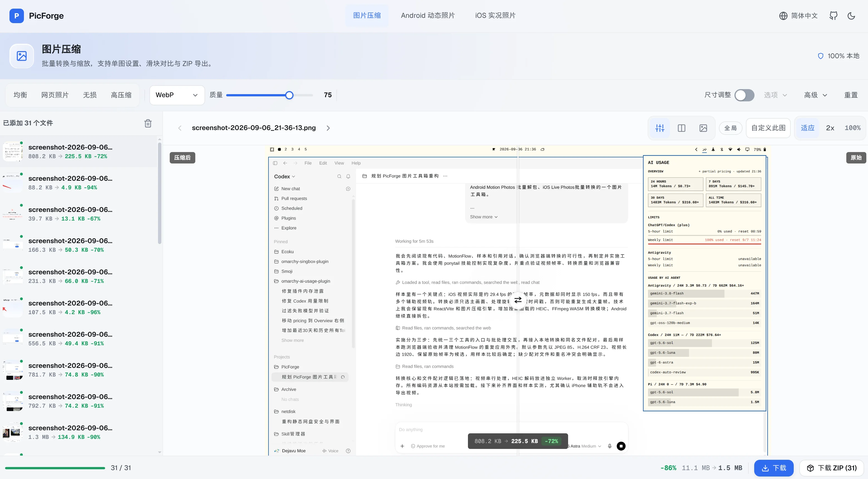The height and width of the screenshot is (479, 868).
Task: Click the 100% 本地 shield badge
Action: (838, 56)
